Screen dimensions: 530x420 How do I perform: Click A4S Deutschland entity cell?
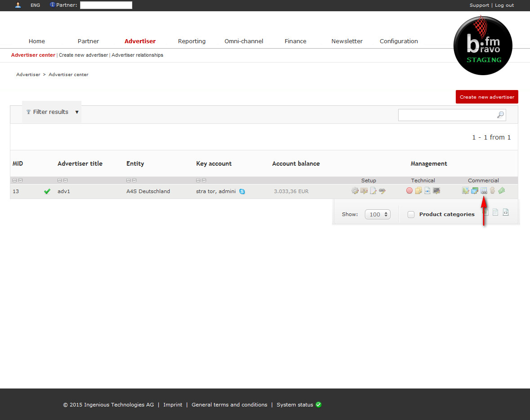(x=148, y=191)
